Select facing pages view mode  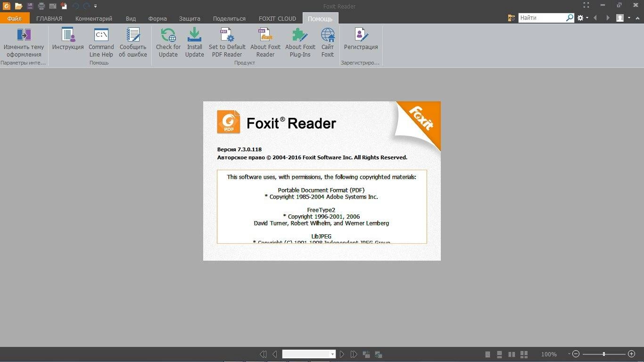tap(512, 354)
